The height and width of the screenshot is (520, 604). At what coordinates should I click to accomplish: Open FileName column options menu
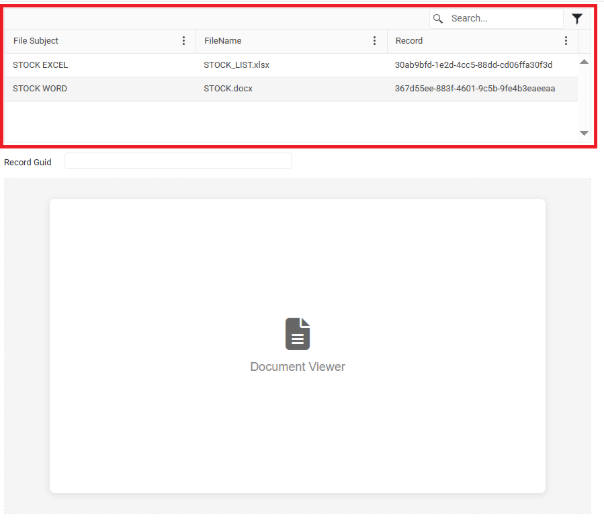click(x=374, y=41)
